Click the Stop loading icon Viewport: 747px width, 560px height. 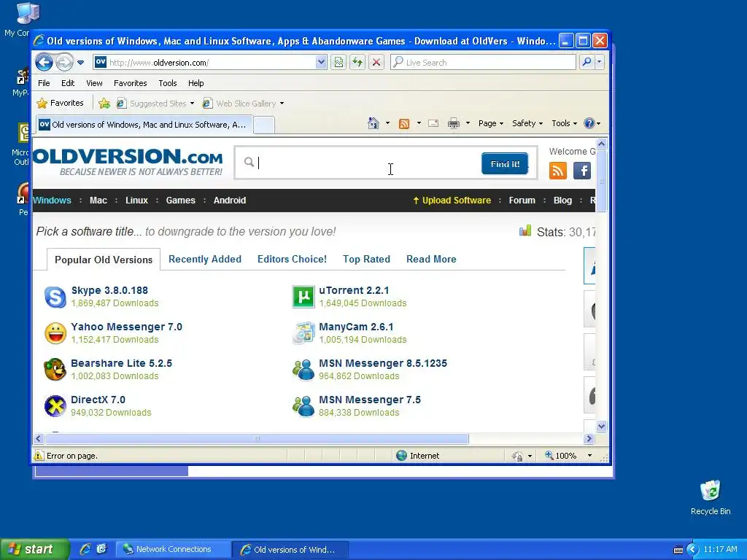coord(376,63)
